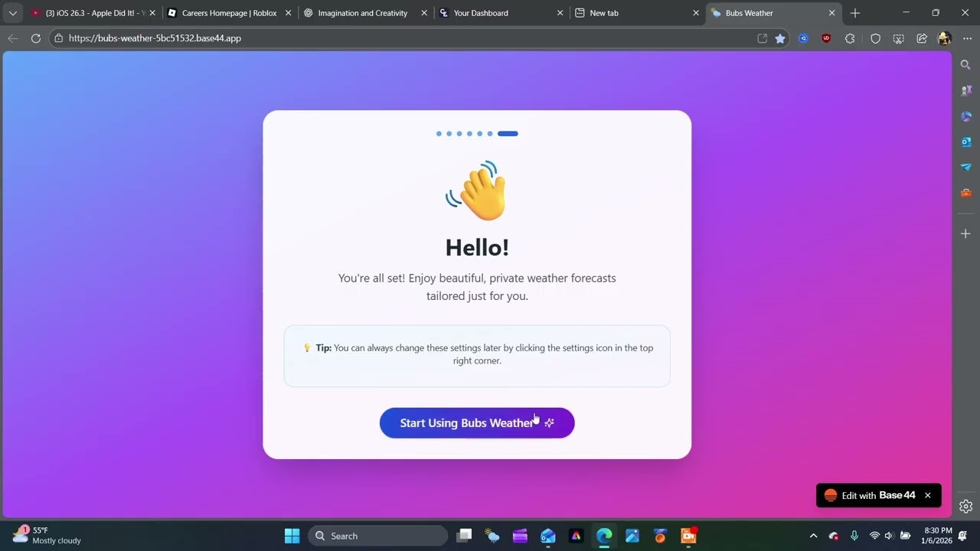This screenshot has height=551, width=980.
Task: Show hidden system tray icons
Action: [x=813, y=536]
